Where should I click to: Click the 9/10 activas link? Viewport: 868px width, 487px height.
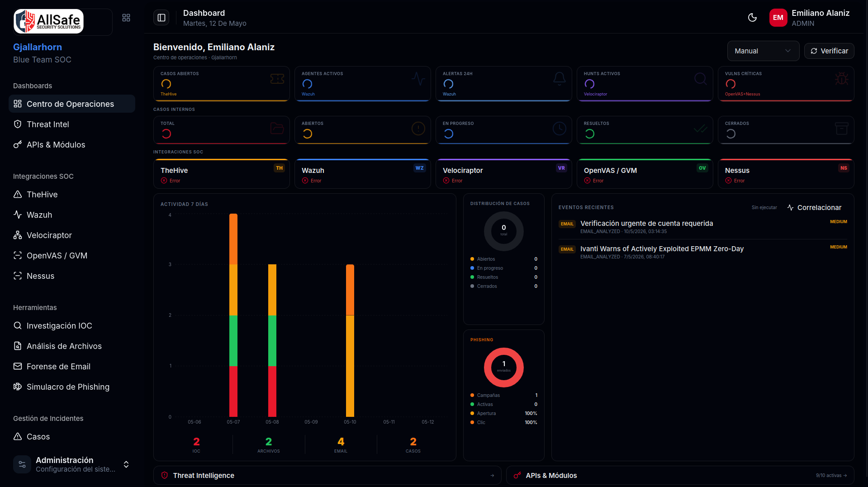pos(831,475)
